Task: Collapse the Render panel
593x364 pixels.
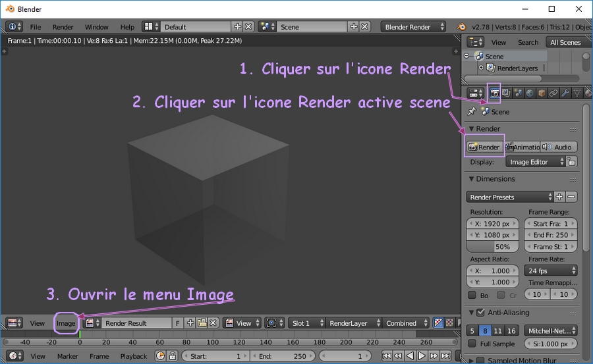Action: pos(471,129)
